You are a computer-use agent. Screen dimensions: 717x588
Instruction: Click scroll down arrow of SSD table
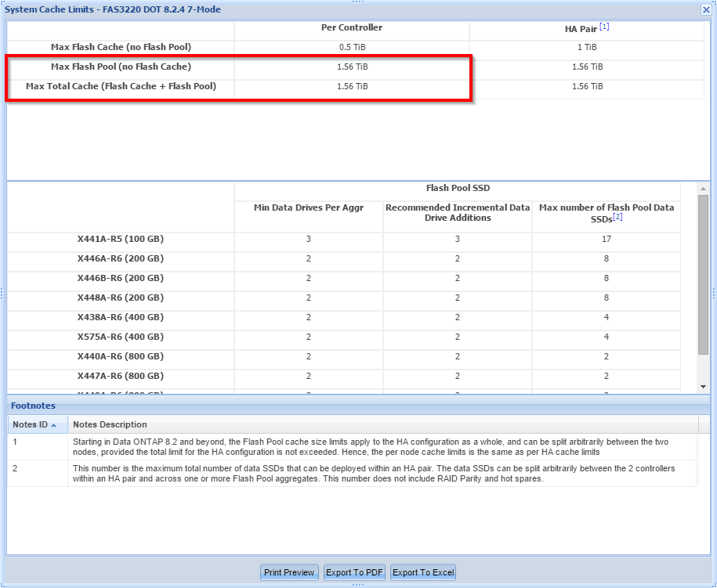pyautogui.click(x=703, y=386)
